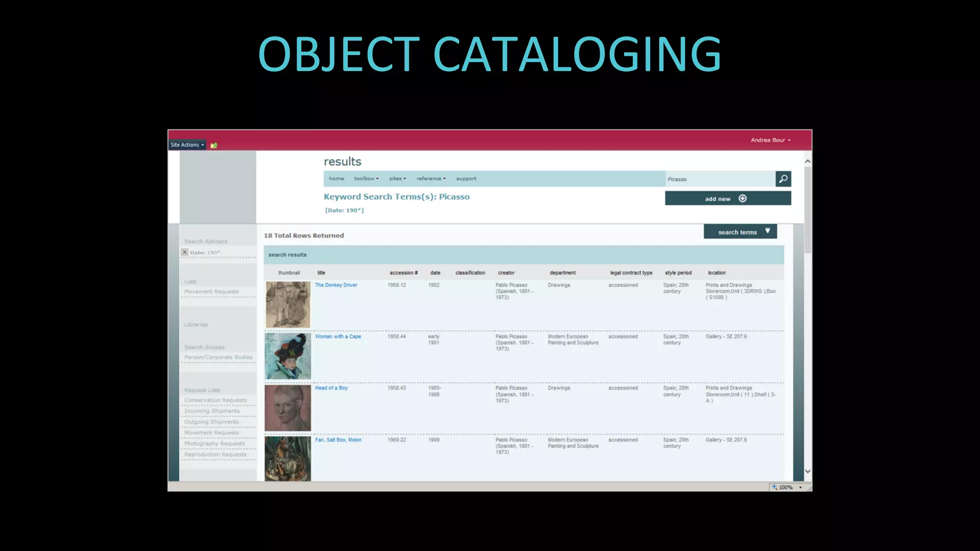Open the Andrea Bour user menu

(x=770, y=140)
